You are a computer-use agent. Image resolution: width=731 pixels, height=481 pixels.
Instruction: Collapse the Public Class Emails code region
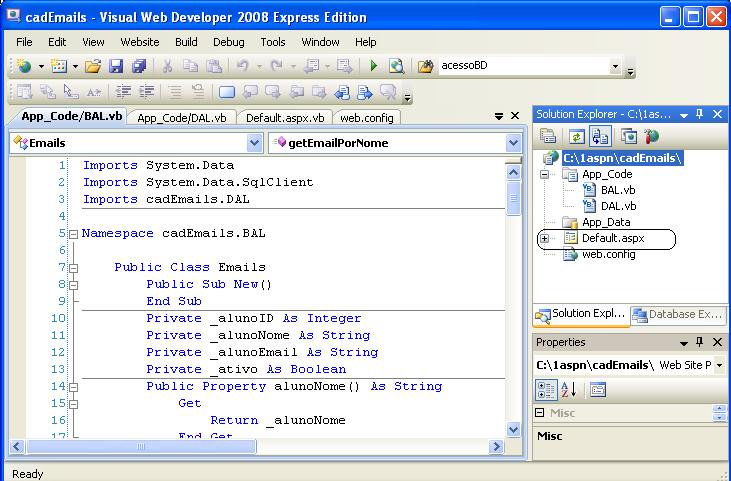(x=73, y=268)
